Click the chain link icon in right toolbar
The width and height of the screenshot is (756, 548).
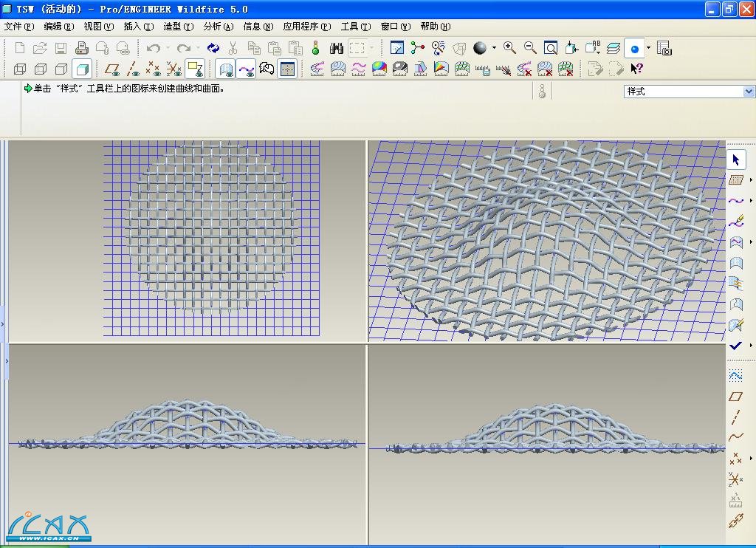pyautogui.click(x=735, y=521)
